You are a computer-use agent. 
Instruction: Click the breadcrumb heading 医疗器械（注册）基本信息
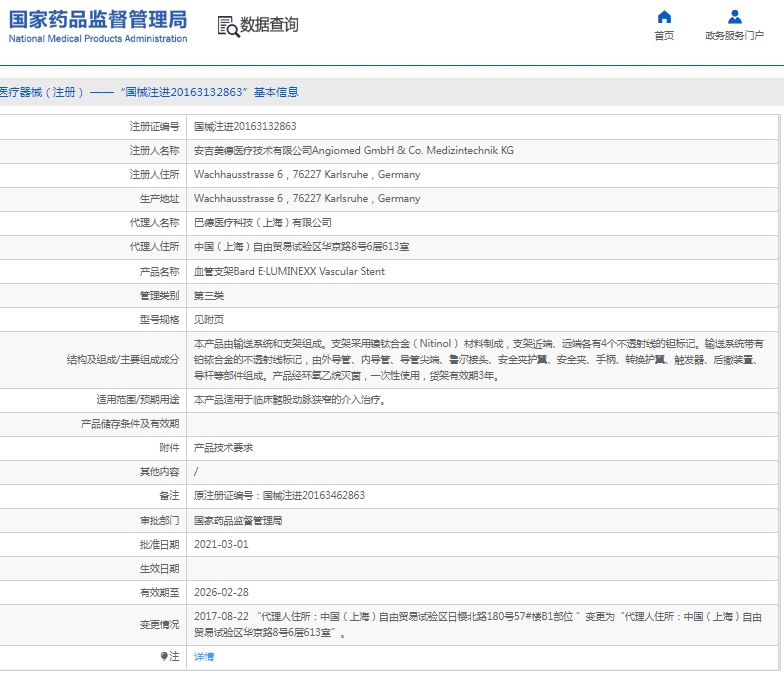pos(149,92)
